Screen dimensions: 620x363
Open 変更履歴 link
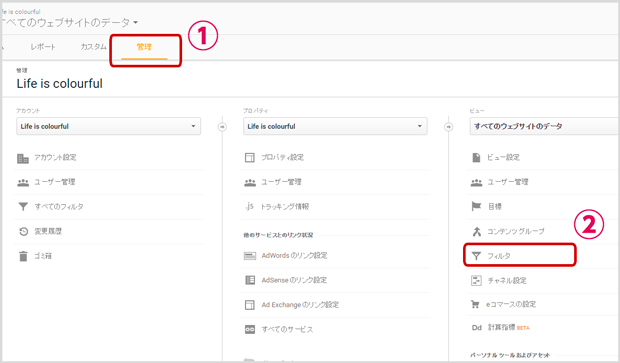click(x=48, y=231)
